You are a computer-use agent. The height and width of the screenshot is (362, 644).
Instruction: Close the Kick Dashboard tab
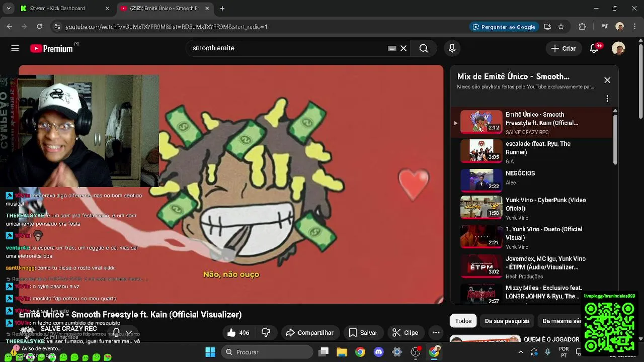click(107, 9)
